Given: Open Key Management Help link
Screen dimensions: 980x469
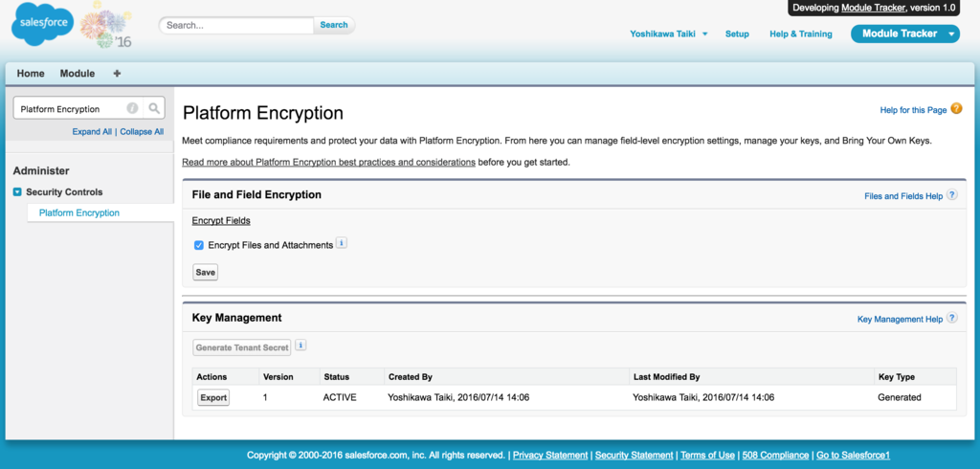Looking at the screenshot, I should coord(900,319).
